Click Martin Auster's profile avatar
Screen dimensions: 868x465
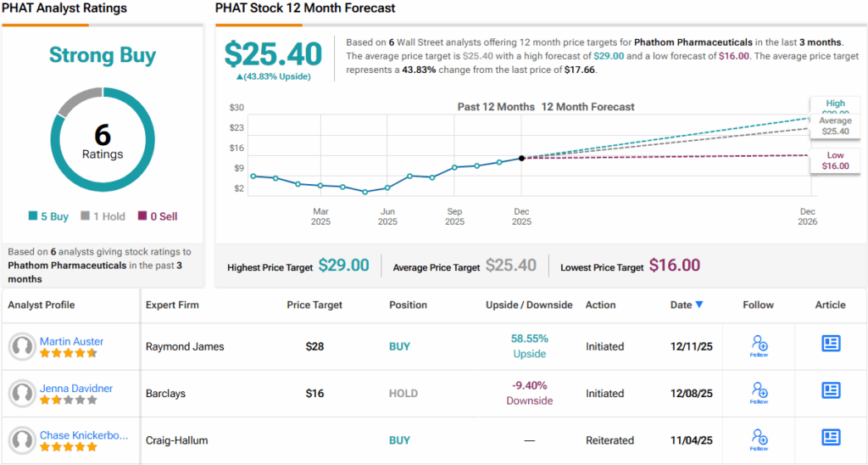click(21, 346)
